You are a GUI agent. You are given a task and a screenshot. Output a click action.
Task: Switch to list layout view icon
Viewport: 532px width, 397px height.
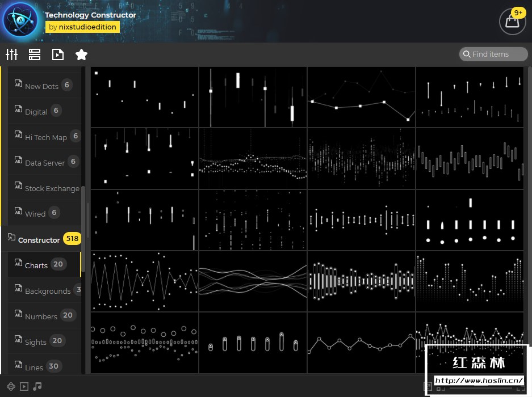point(35,54)
